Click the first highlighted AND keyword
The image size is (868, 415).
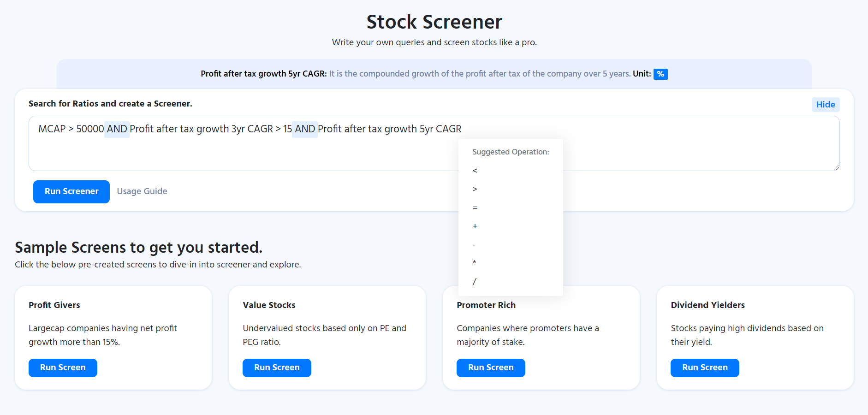click(117, 129)
